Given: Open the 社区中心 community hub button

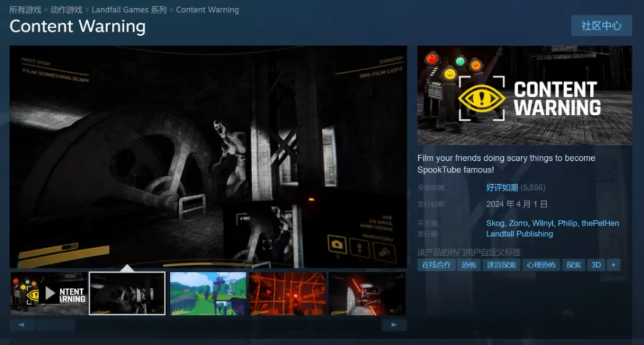Looking at the screenshot, I should (x=601, y=26).
